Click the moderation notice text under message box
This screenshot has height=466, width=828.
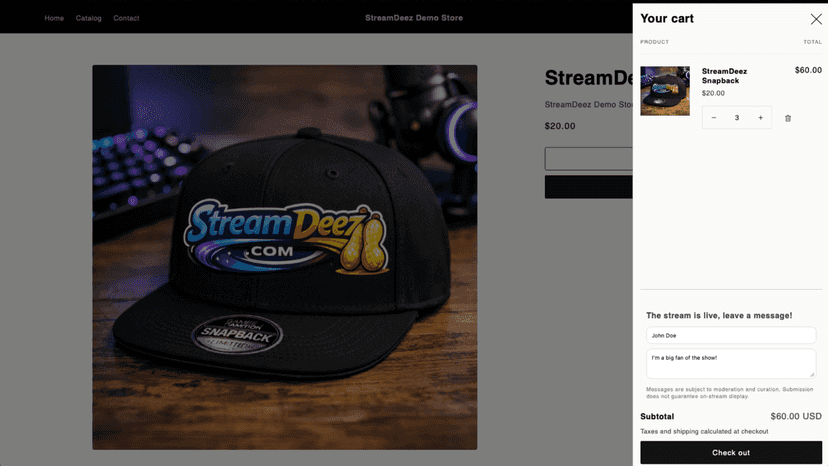(x=729, y=393)
